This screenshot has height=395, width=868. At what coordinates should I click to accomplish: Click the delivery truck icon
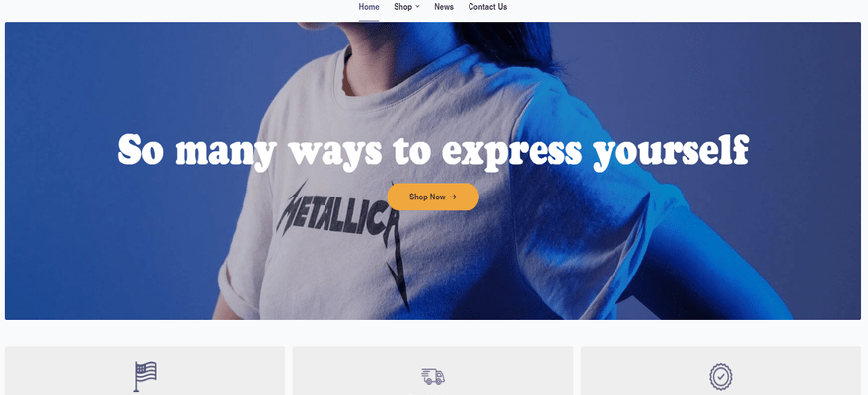433,376
